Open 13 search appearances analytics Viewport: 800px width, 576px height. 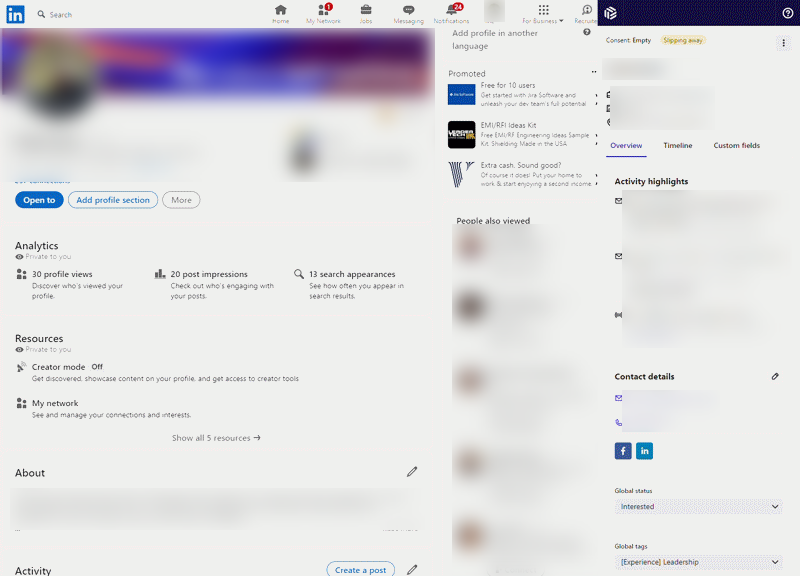[x=352, y=274]
